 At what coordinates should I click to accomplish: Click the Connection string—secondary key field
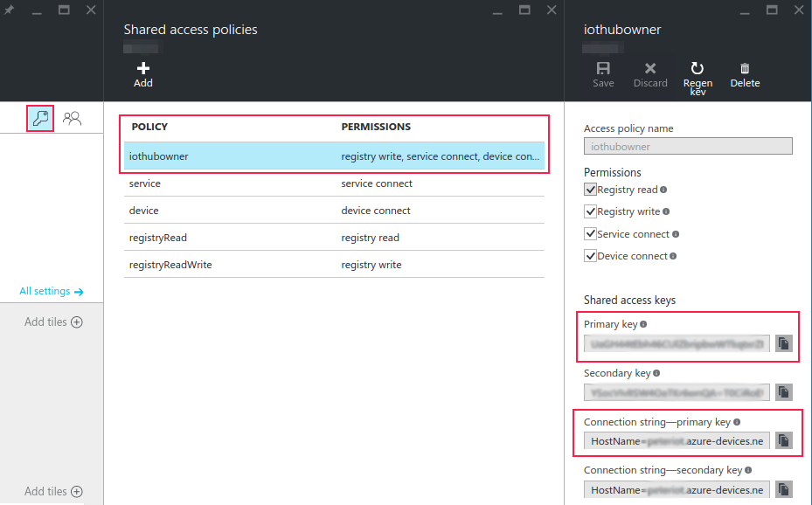tap(677, 489)
